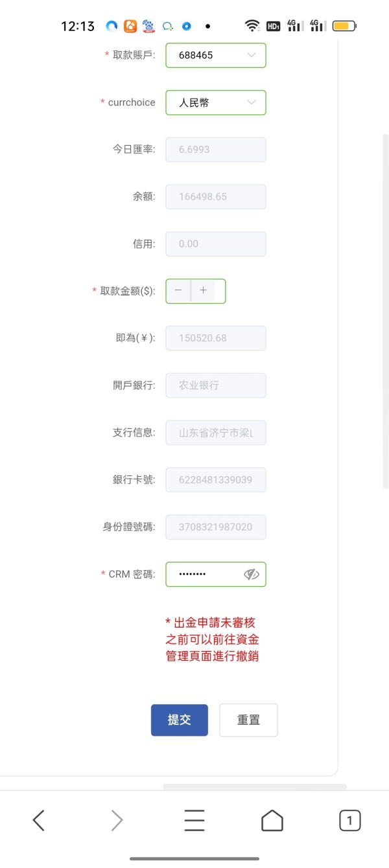Click the 支行信息 field

(216, 433)
